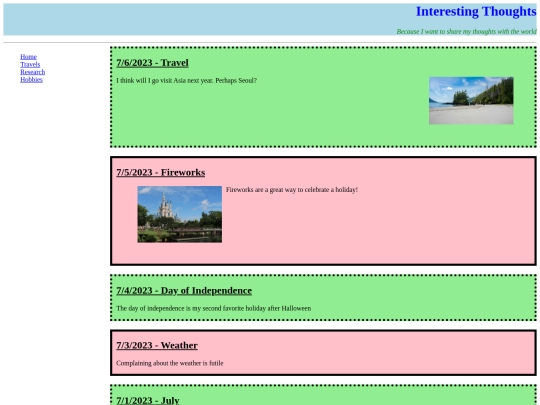Screen dimensions: 540x405
Task: Click the text 'I think will I go visit Asia next year'
Action: 165,81
